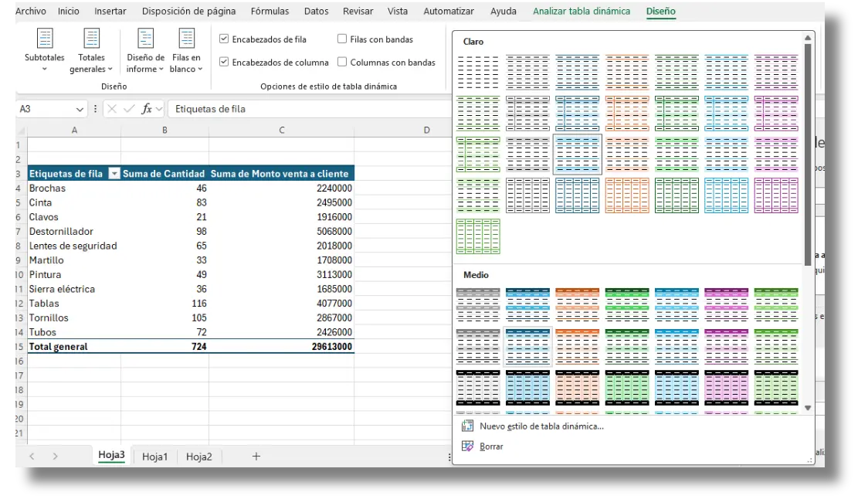Click Nuevo estilo de tabla dinámica link
868x499 pixels.
click(x=541, y=426)
